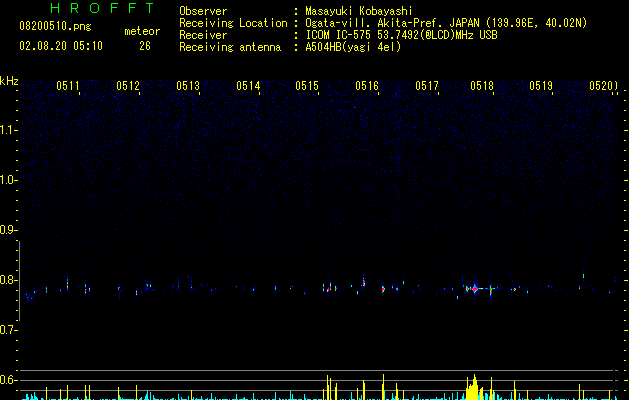Click the 0513 time marker
Screen dimensions: 629x400
188,86
